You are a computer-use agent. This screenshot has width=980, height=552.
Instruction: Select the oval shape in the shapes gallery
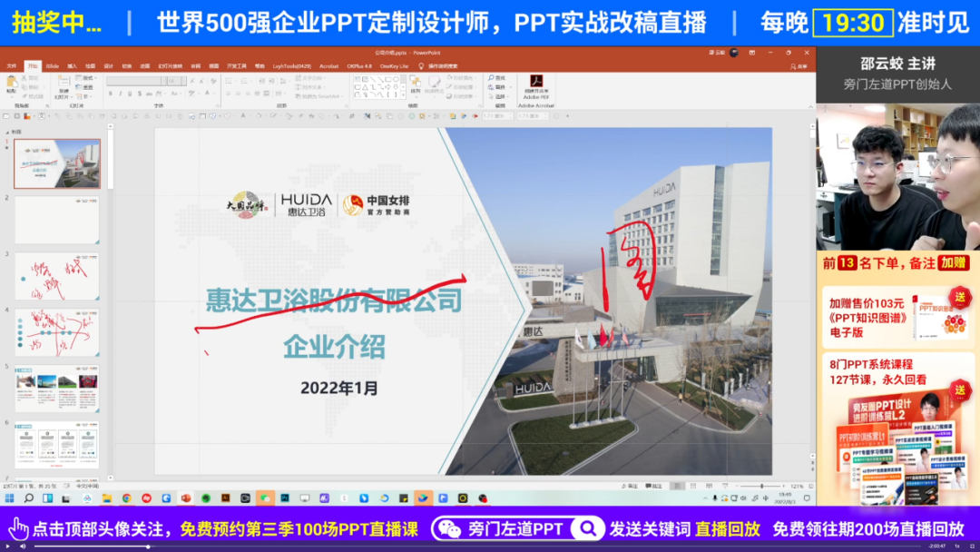(396, 79)
